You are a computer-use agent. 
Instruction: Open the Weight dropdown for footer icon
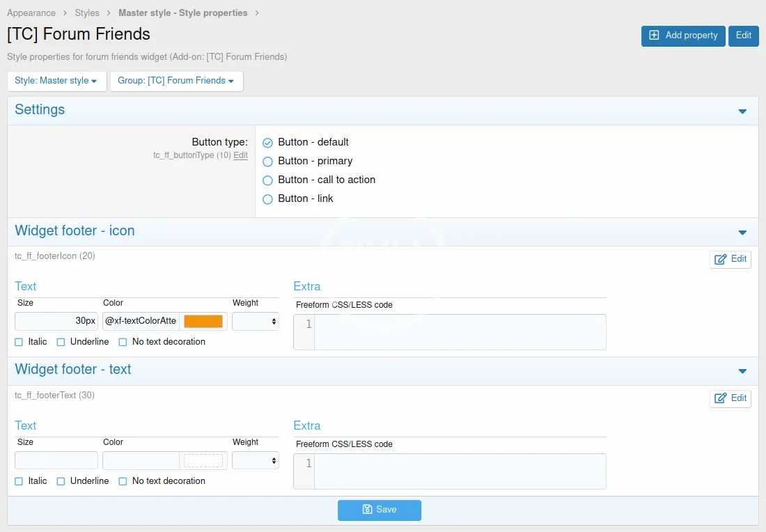(x=255, y=321)
